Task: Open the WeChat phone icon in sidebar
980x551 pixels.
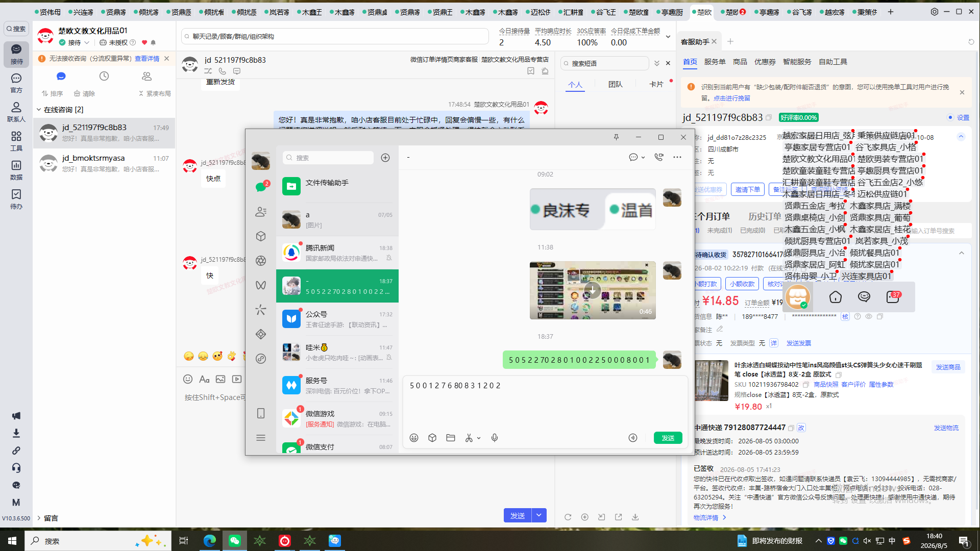Action: tap(261, 413)
